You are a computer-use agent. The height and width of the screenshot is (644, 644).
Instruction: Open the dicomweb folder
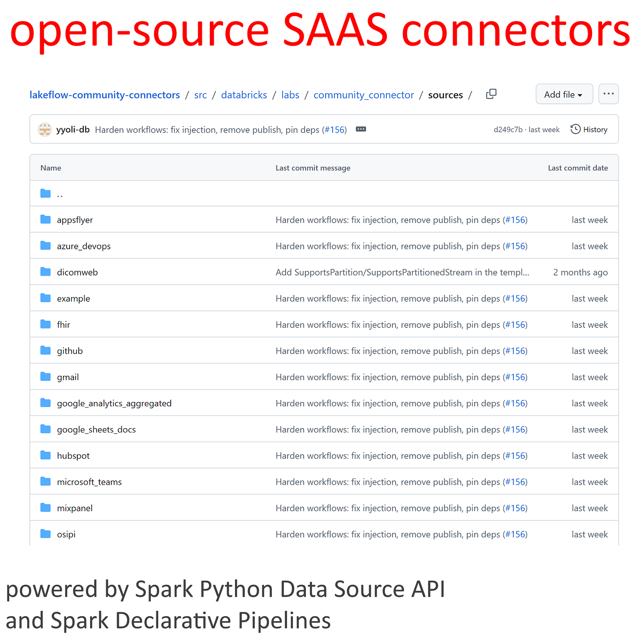point(77,272)
